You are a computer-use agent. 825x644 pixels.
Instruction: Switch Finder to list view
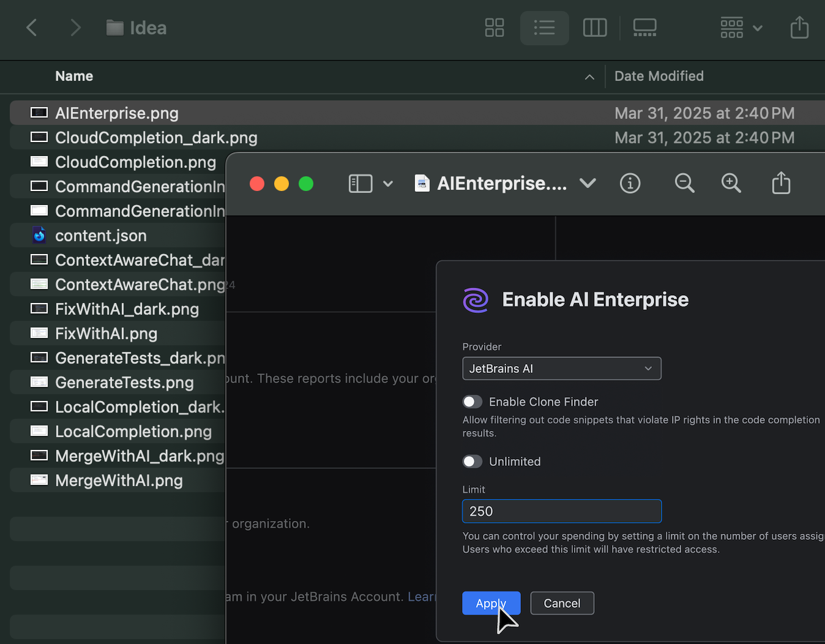pos(544,28)
